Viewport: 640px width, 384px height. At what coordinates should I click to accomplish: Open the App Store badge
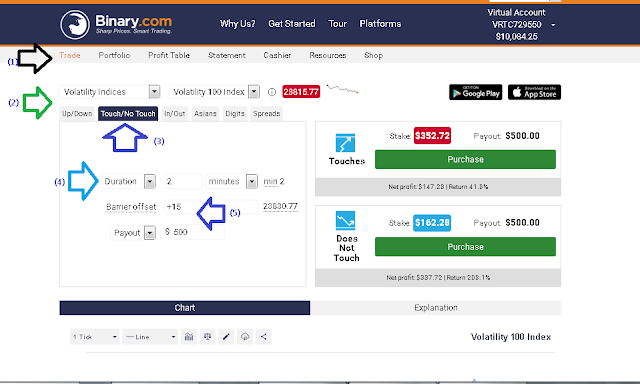[x=534, y=92]
